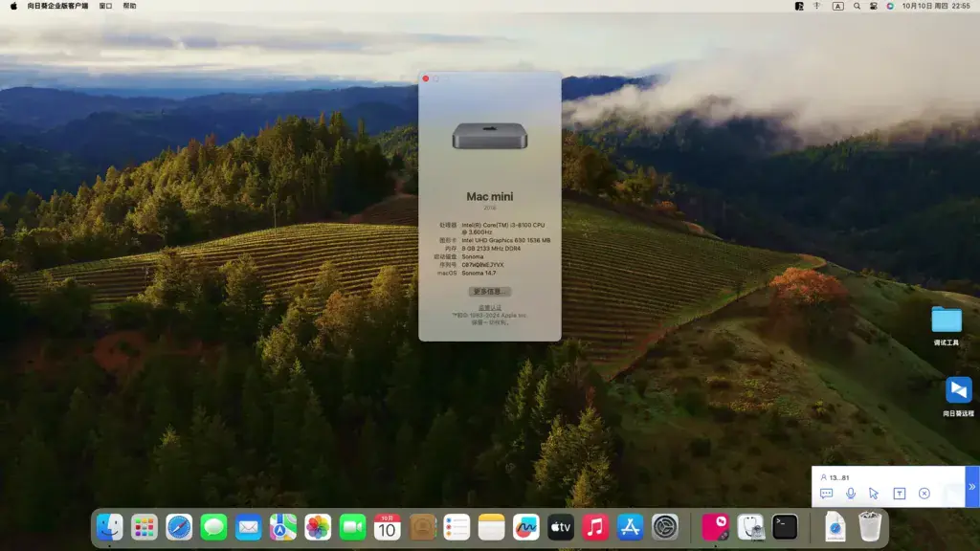Open Reminders from the Dock

click(x=457, y=527)
